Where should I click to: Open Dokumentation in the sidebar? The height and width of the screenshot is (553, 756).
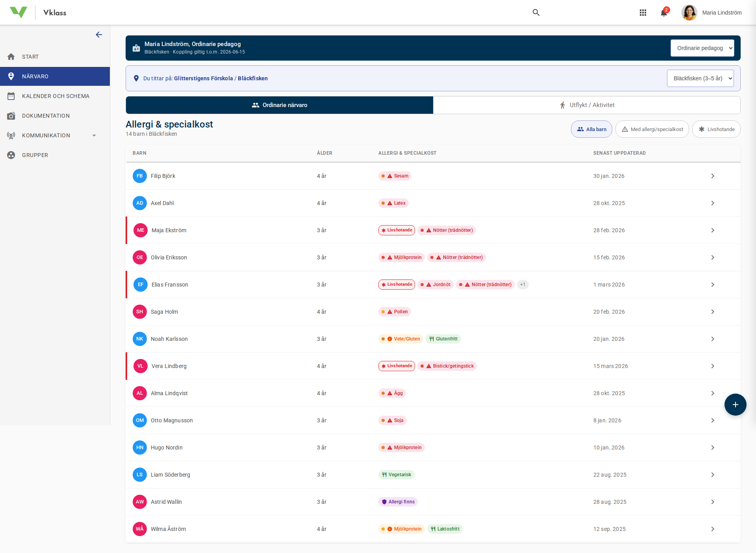point(46,116)
